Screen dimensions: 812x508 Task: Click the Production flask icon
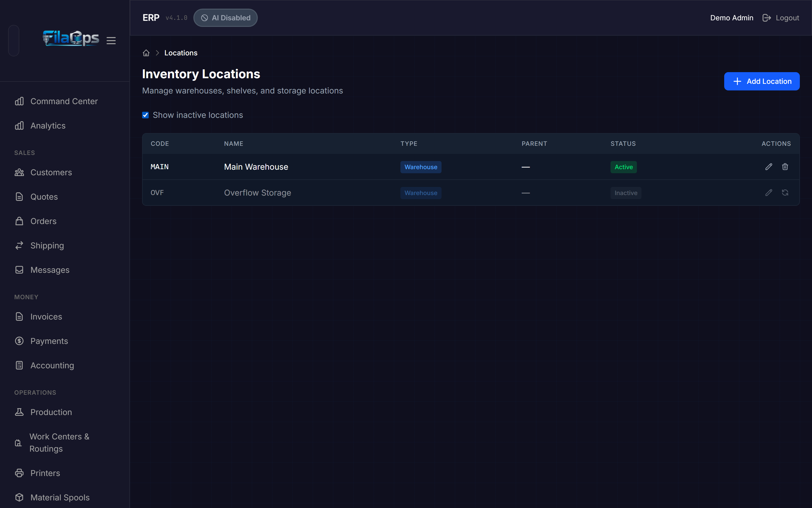click(20, 412)
